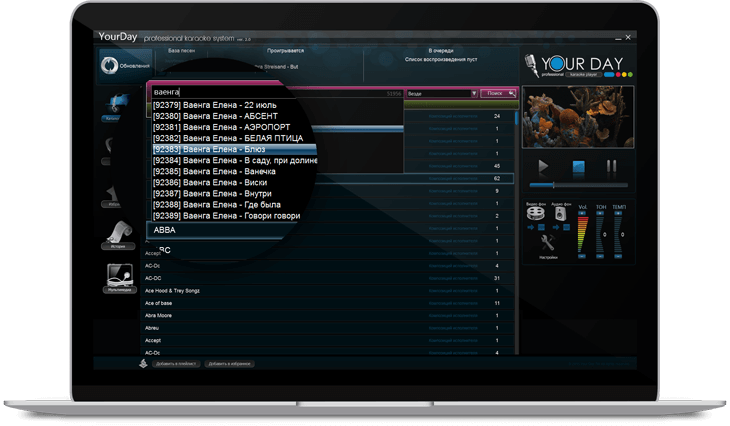Viewport: 730px width, 426px height.
Task: Open Настройки wrench settings icon
Action: 547,244
